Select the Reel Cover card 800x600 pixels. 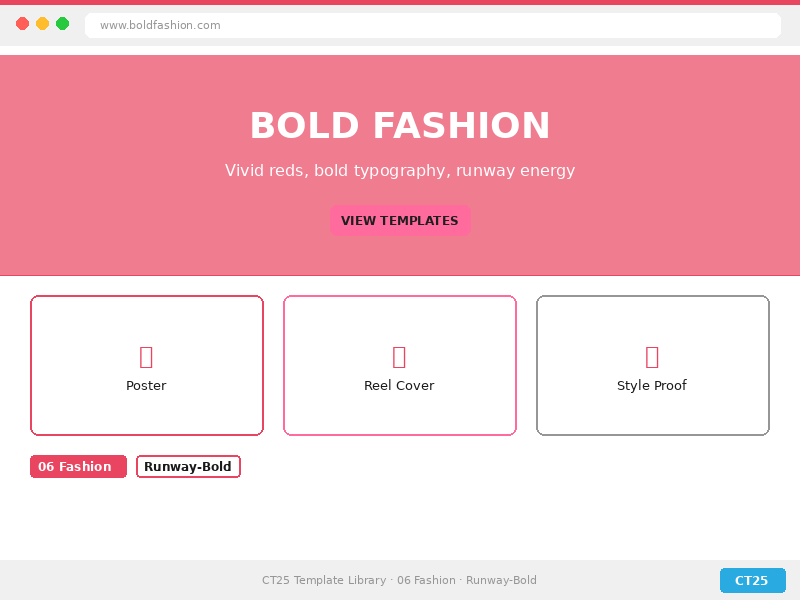click(x=399, y=365)
